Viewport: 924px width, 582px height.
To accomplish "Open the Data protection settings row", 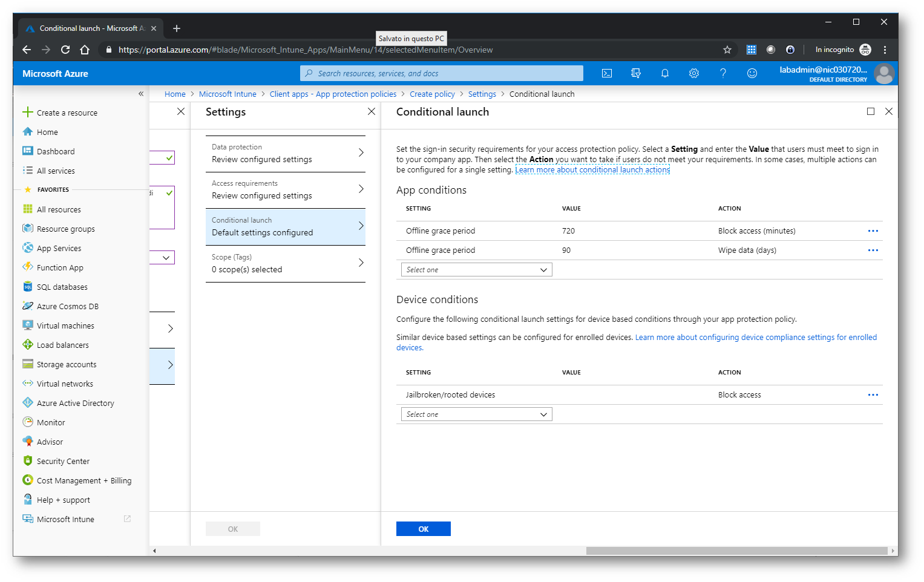I will [286, 154].
